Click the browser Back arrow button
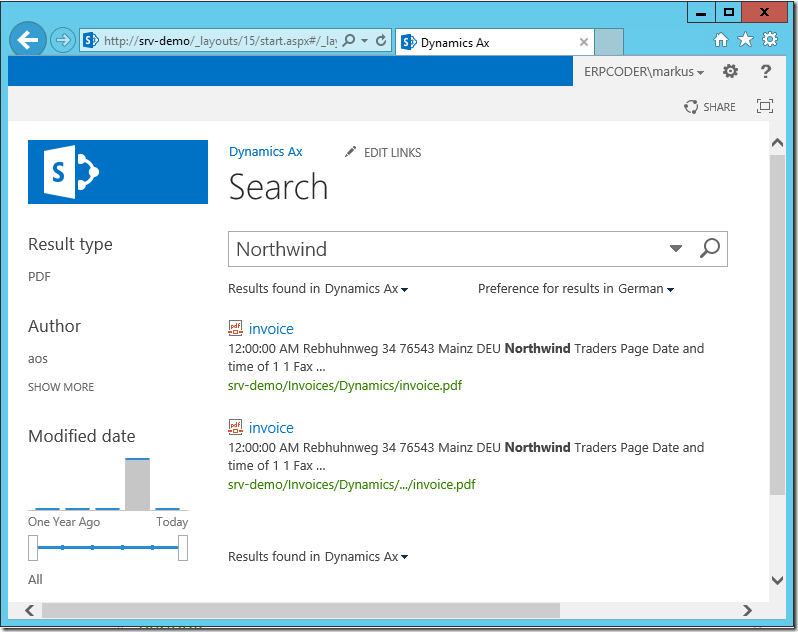The image size is (798, 632). (x=28, y=40)
